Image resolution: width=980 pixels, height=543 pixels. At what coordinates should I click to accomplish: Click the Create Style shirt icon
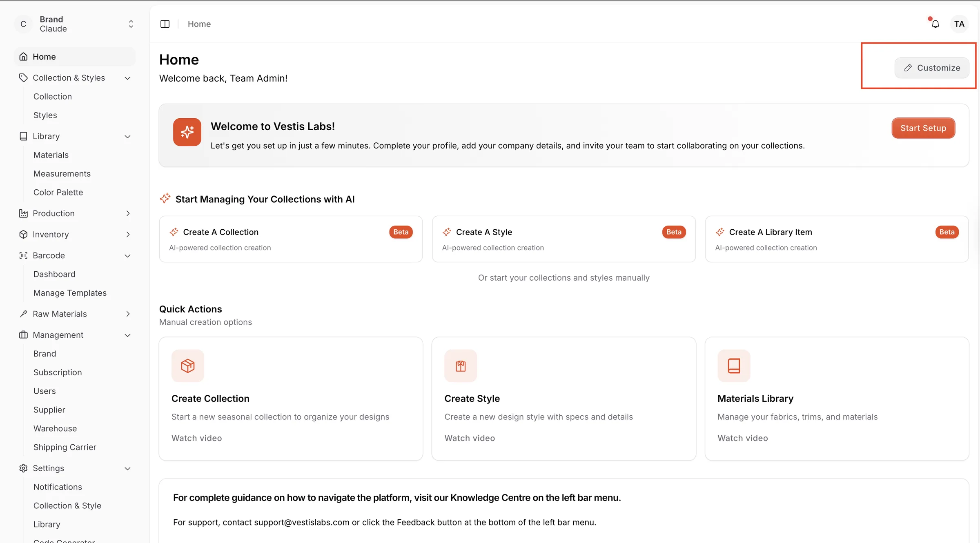[x=461, y=366]
